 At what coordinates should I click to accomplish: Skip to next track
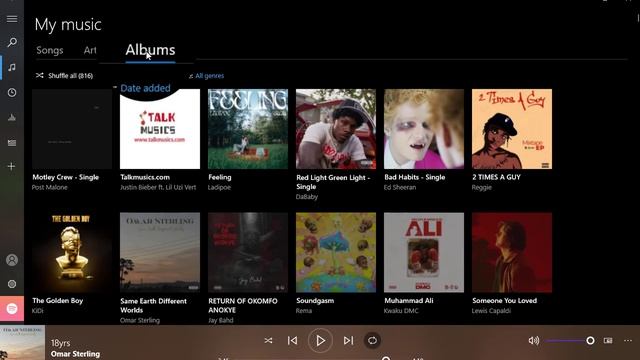click(348, 340)
